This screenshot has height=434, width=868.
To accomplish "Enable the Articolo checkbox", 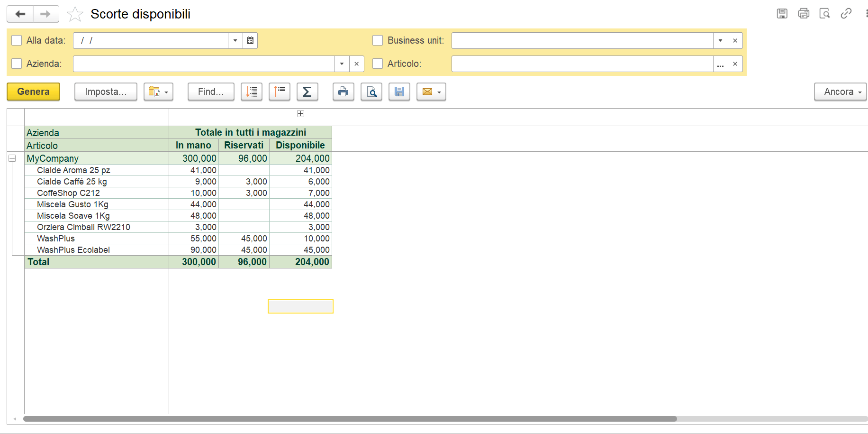I will 378,64.
